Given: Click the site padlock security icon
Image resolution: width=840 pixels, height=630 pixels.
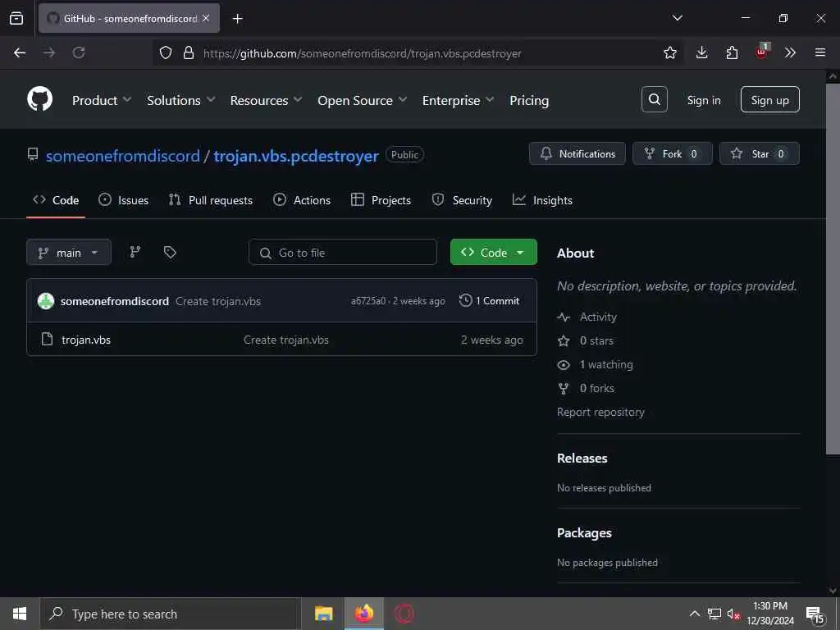Looking at the screenshot, I should coord(188,52).
